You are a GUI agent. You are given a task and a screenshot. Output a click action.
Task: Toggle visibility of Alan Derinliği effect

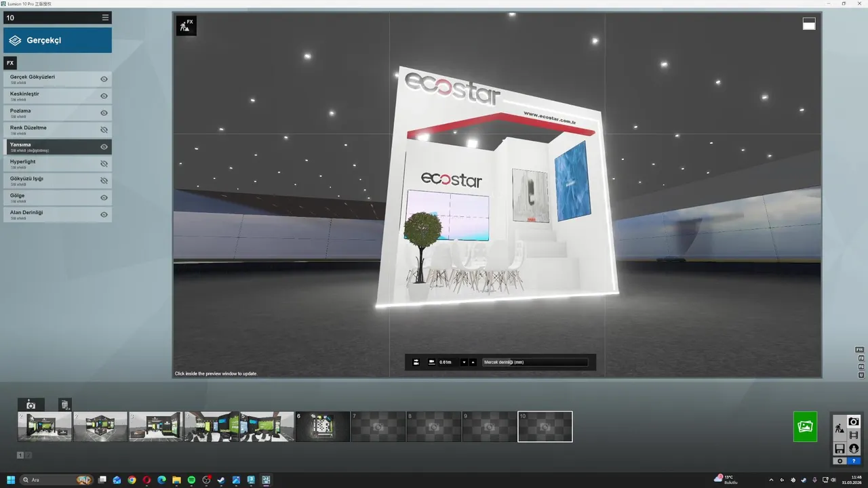[x=104, y=215]
